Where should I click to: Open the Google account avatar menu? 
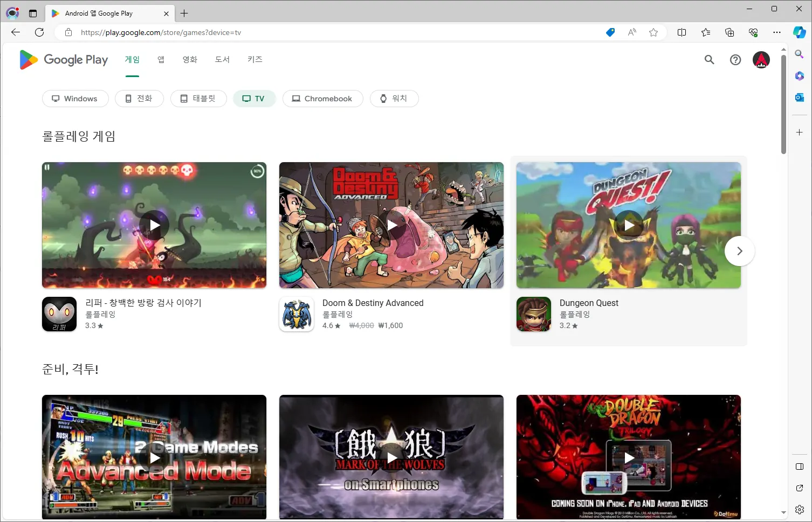tap(761, 60)
